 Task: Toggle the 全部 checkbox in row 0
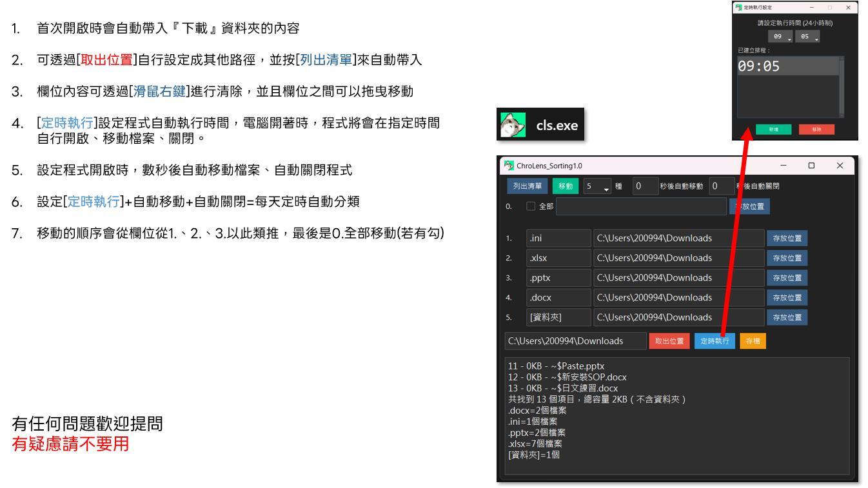pyautogui.click(x=532, y=206)
